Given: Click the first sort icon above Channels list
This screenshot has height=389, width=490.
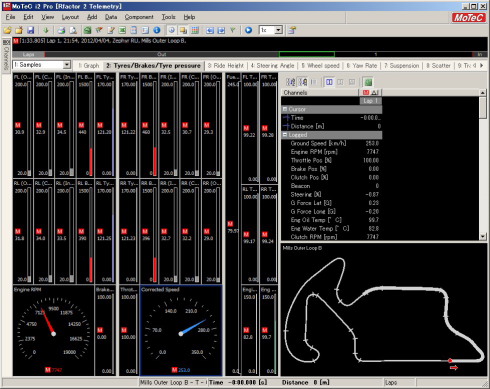Looking at the screenshot, I should click(291, 82).
